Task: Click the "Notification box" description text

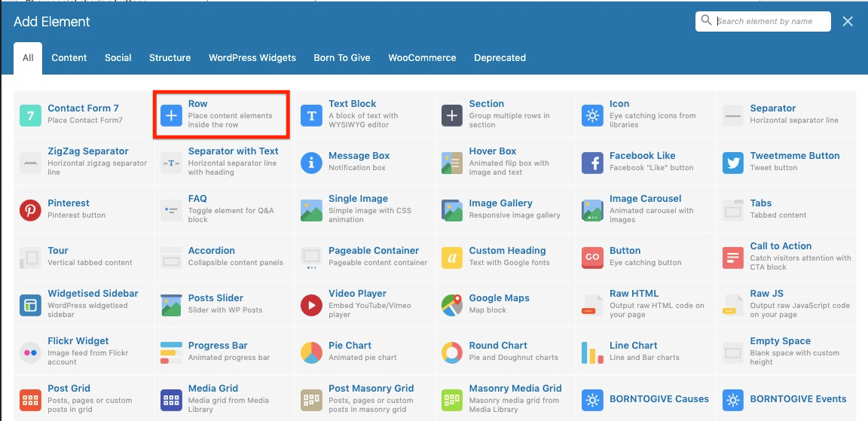Action: 357,168
